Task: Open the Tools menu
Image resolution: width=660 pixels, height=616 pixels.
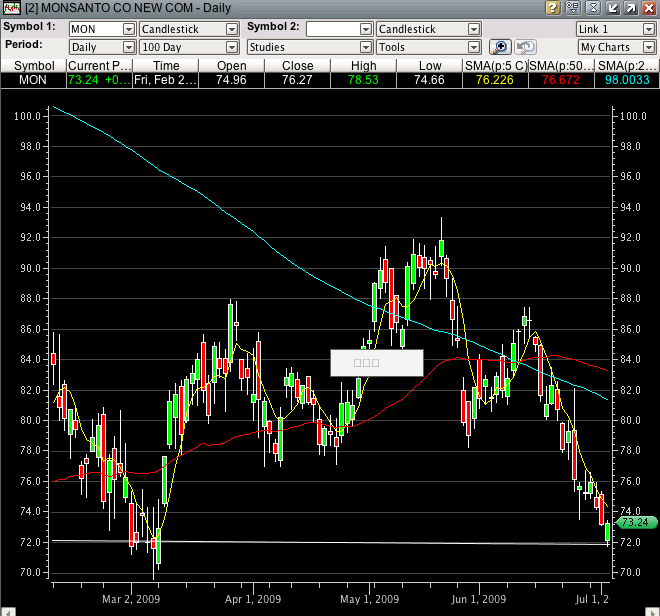Action: [428, 47]
